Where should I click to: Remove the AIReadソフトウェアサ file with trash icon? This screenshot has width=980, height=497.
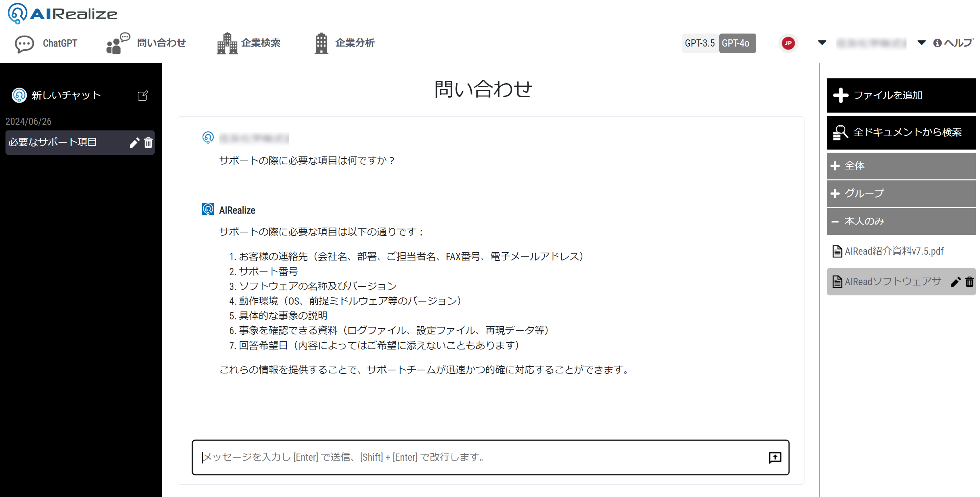point(970,282)
